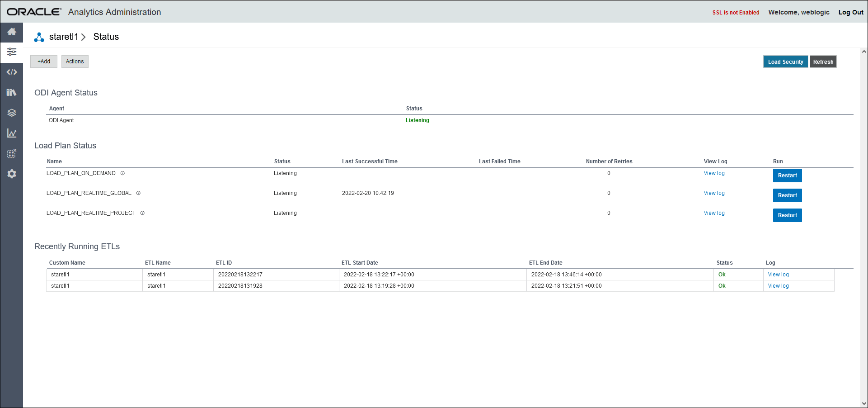Click the ETL Start Date column header
Screen dimensions: 868x408
click(x=360, y=263)
